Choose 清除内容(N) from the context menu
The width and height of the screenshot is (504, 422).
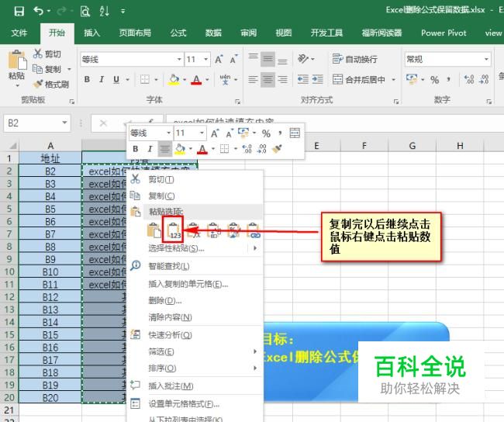click(195, 317)
